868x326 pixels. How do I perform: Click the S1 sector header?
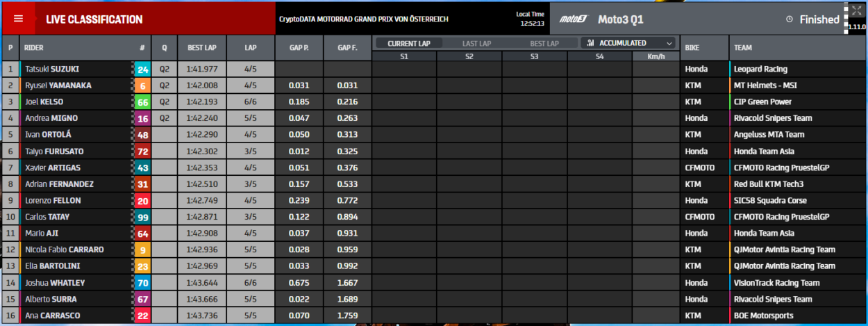pyautogui.click(x=404, y=56)
